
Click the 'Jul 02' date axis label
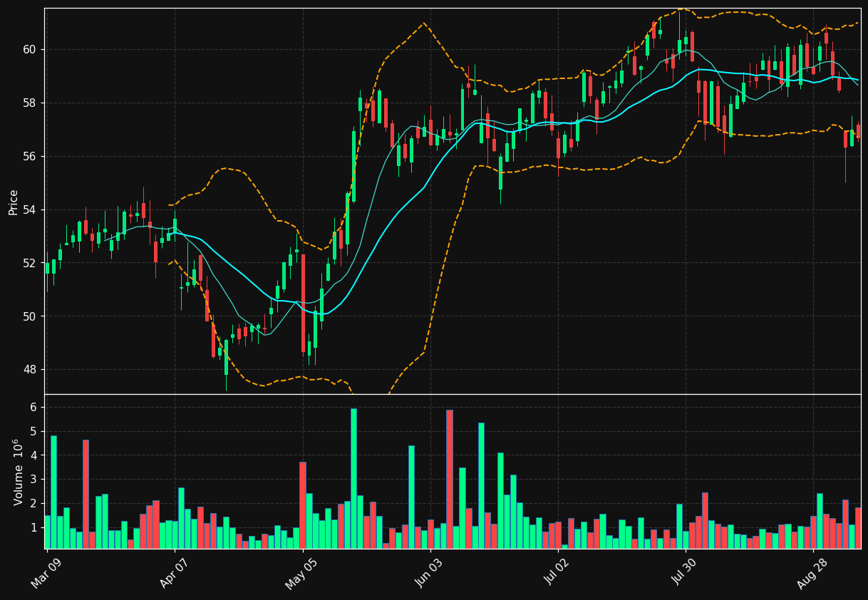(x=558, y=573)
